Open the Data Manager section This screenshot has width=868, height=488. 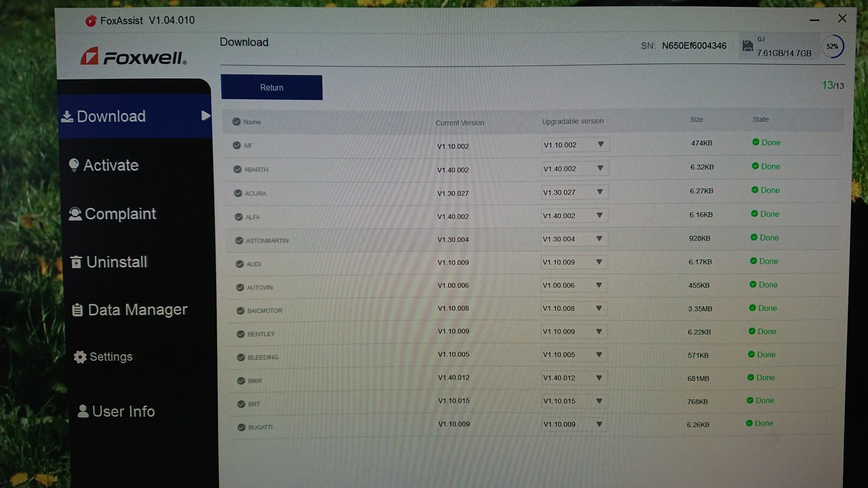click(129, 310)
